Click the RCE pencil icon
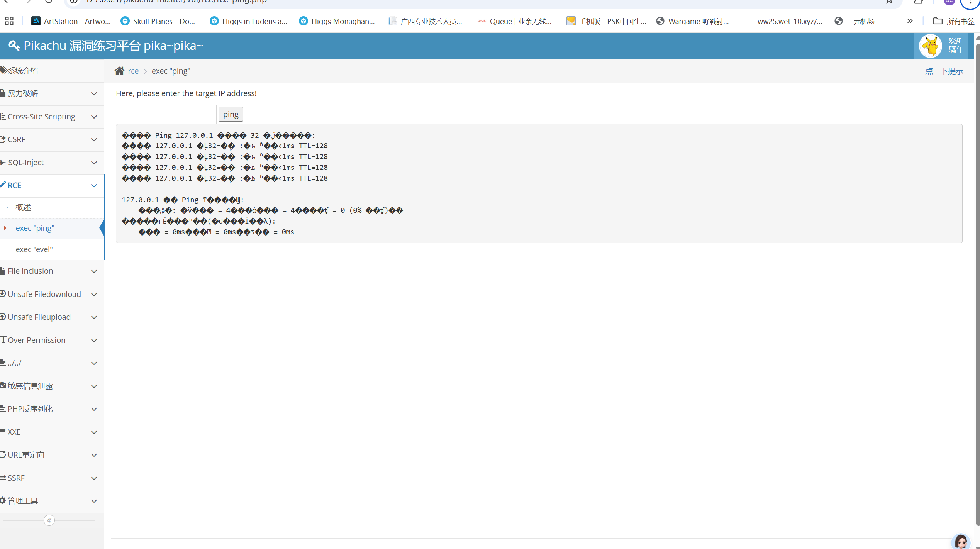Screen dimensions: 980x549 pos(3,185)
